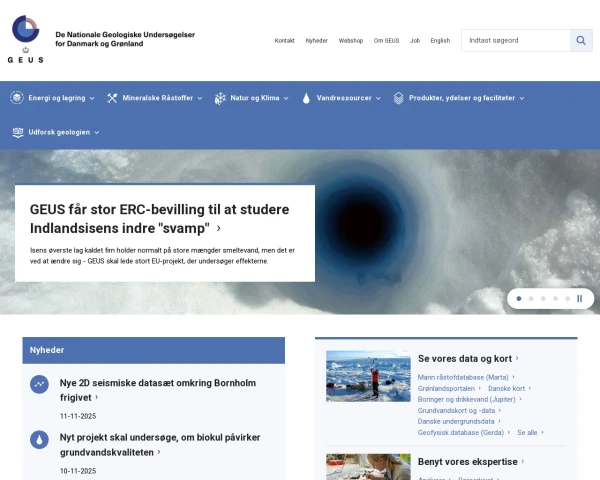Click the graph icon beside the Bornholm news
This screenshot has height=480, width=600.
click(39, 384)
